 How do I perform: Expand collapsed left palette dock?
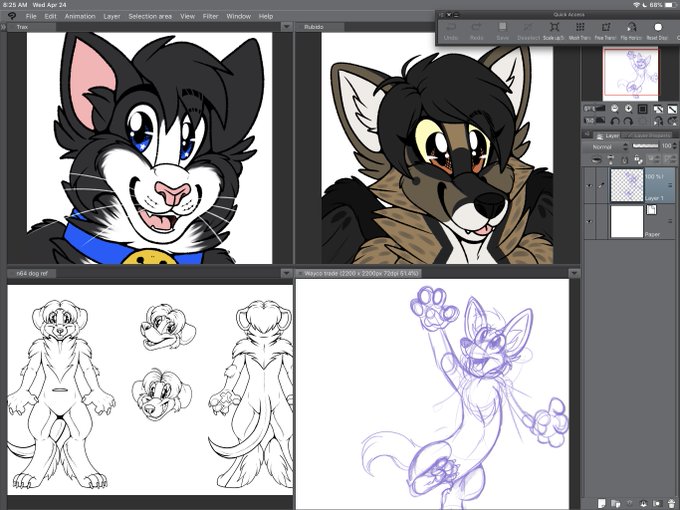3,27
